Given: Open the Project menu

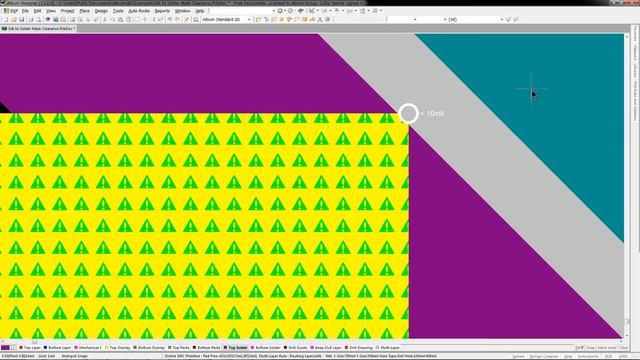Looking at the screenshot, I should coord(67,11).
